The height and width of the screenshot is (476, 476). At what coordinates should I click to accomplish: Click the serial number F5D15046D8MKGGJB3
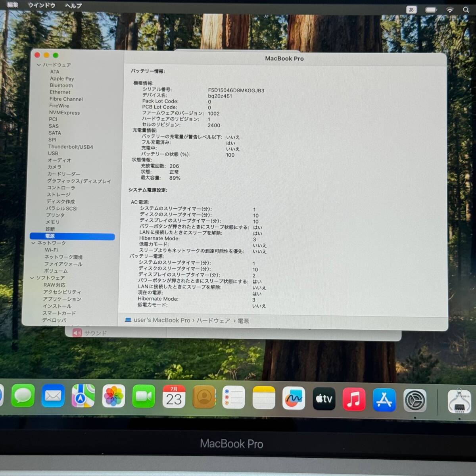point(236,90)
